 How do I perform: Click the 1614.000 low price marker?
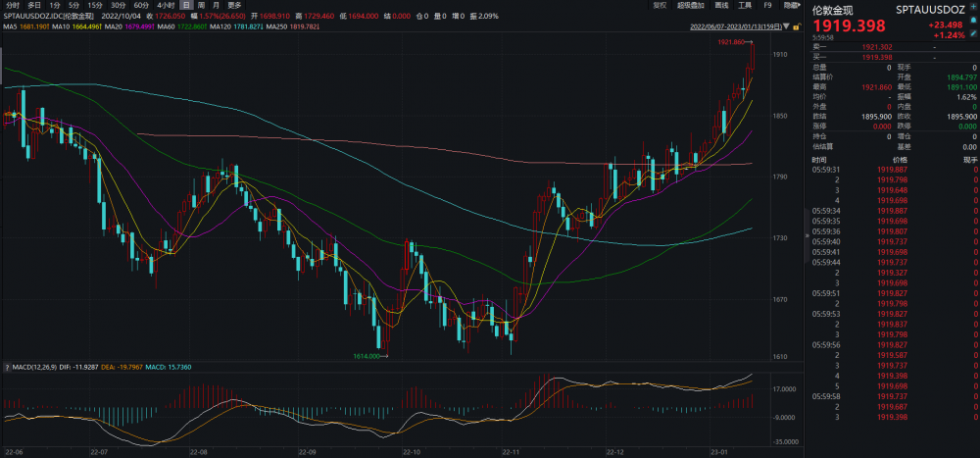tap(368, 356)
